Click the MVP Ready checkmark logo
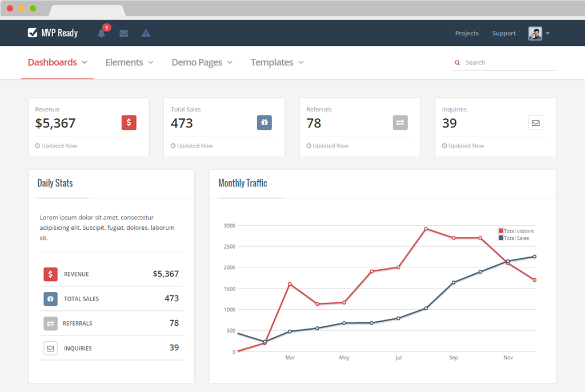Image resolution: width=585 pixels, height=392 pixels. pos(33,33)
